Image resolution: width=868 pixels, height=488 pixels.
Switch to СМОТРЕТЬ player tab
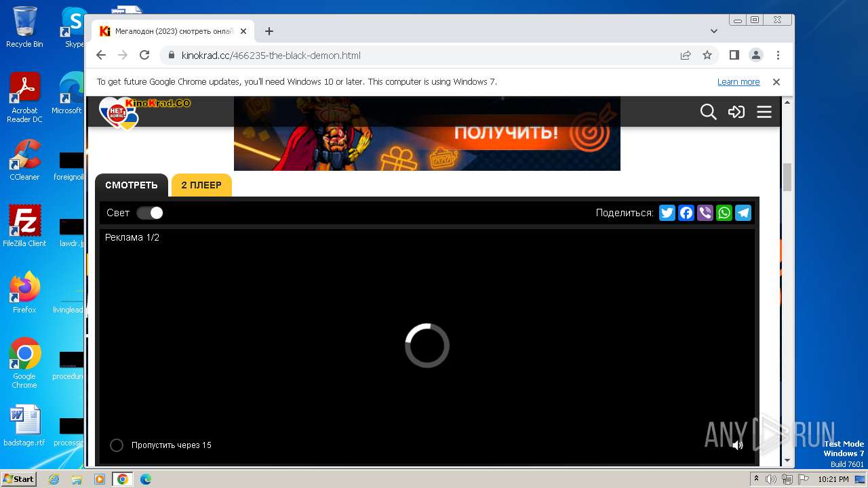tap(132, 185)
